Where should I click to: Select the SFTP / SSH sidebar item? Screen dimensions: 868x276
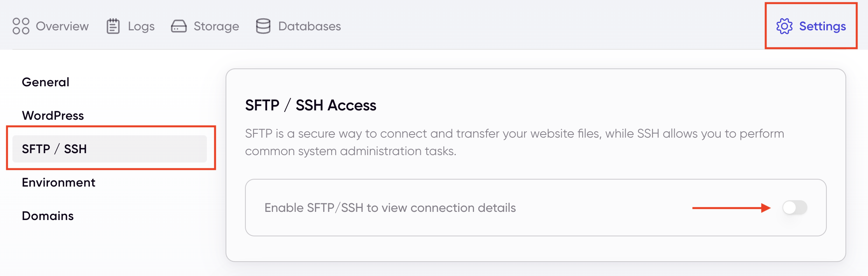54,148
